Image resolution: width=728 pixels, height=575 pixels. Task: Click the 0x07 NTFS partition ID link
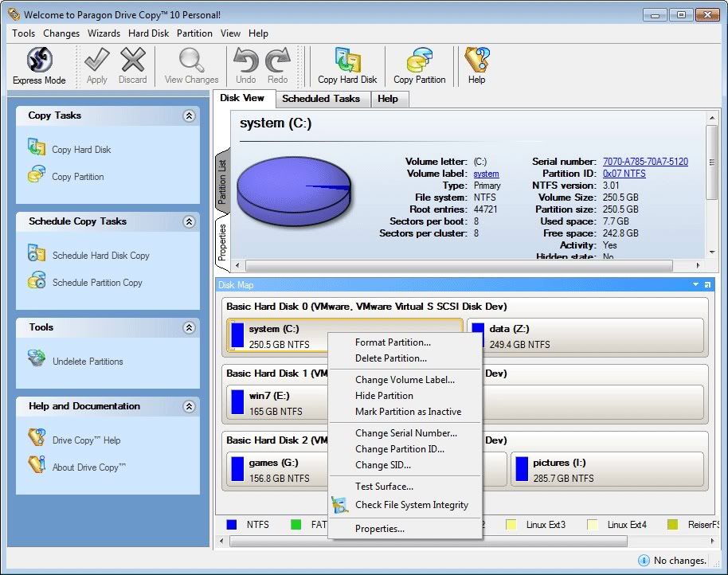coord(624,174)
